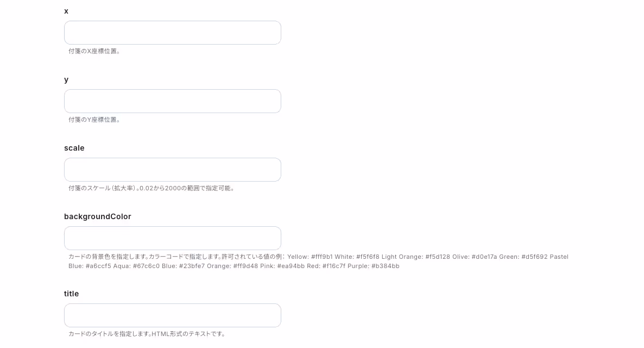The image size is (644, 348).
Task: Click into the y coordinate input box
Action: (x=173, y=101)
